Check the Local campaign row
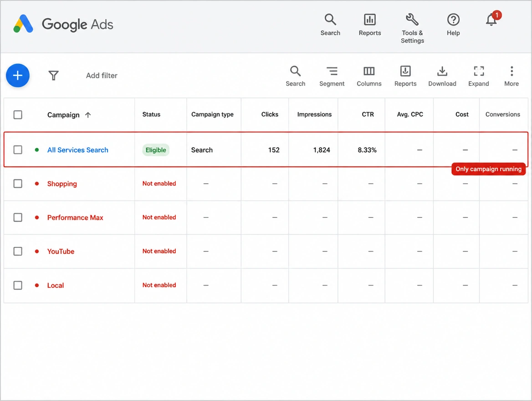Viewport: 532px width, 401px height. (x=18, y=285)
